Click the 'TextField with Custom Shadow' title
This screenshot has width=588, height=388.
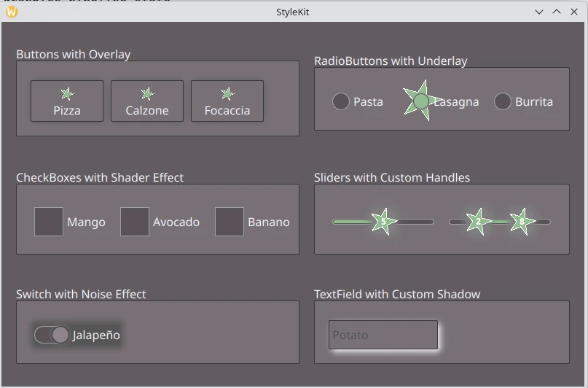(x=397, y=294)
